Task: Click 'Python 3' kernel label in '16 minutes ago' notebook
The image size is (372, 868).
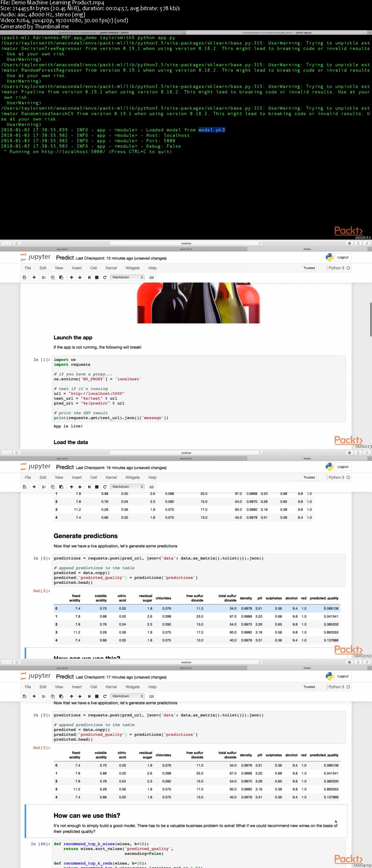Action: click(336, 477)
